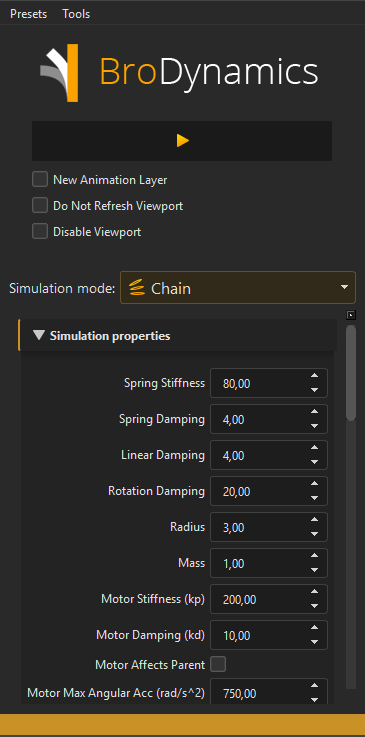Viewport: 365px width, 737px height.
Task: Increase Spring Damping with up arrow
Action: (x=315, y=412)
